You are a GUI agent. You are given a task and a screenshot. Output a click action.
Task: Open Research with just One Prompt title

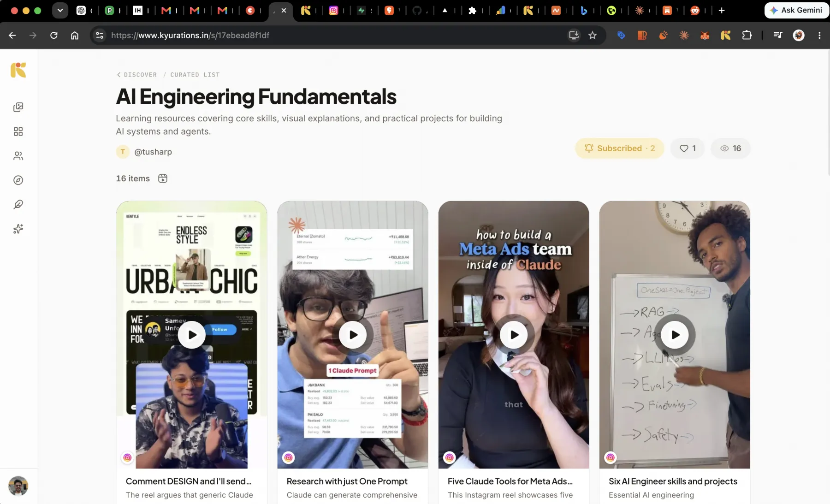(347, 481)
